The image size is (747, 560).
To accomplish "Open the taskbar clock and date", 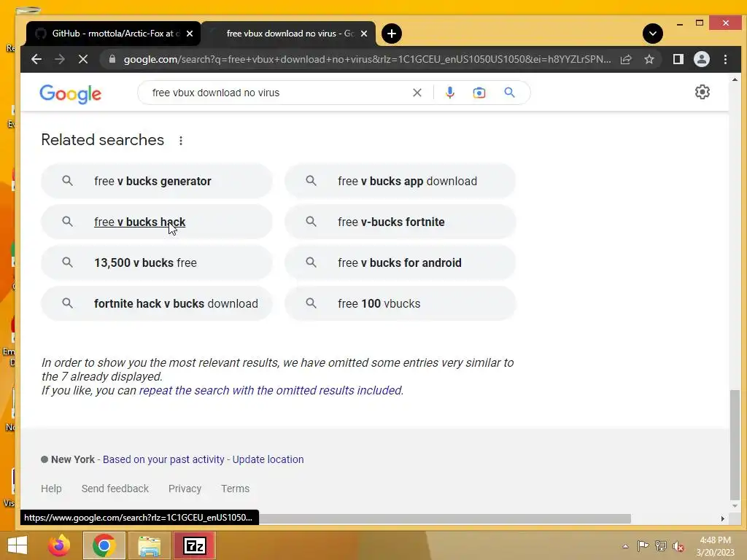I will (715, 546).
